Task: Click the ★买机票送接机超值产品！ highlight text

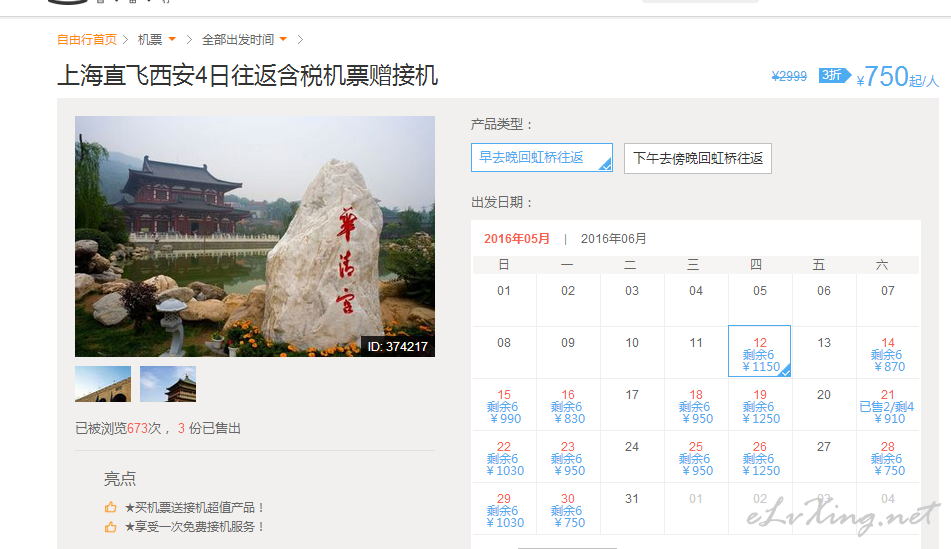Action: [195, 508]
